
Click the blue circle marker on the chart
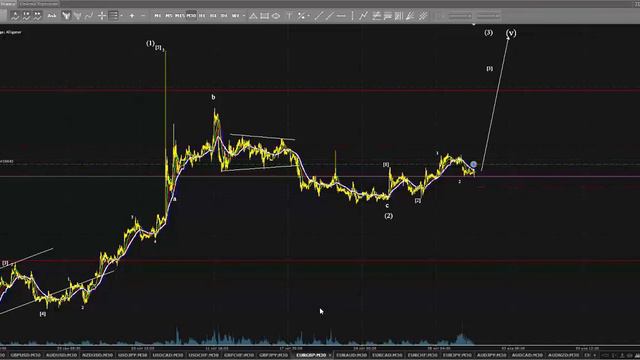(473, 164)
